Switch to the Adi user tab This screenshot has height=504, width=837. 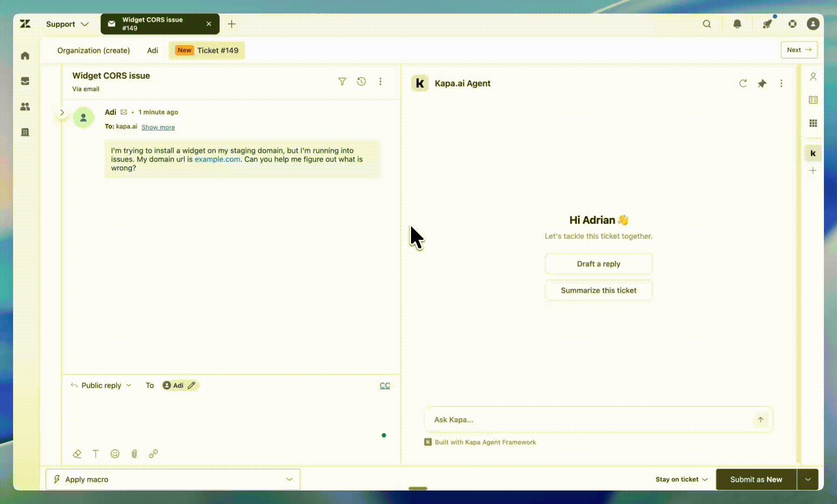[153, 50]
